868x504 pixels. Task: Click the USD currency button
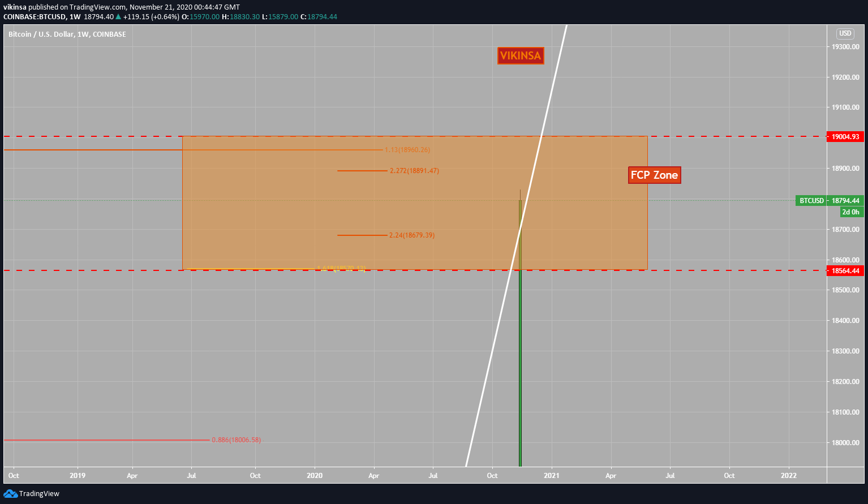(845, 33)
